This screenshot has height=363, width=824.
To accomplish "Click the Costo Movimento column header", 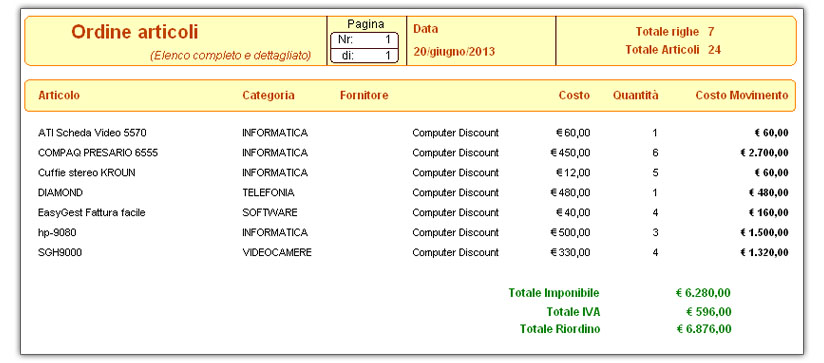I will pos(742,95).
